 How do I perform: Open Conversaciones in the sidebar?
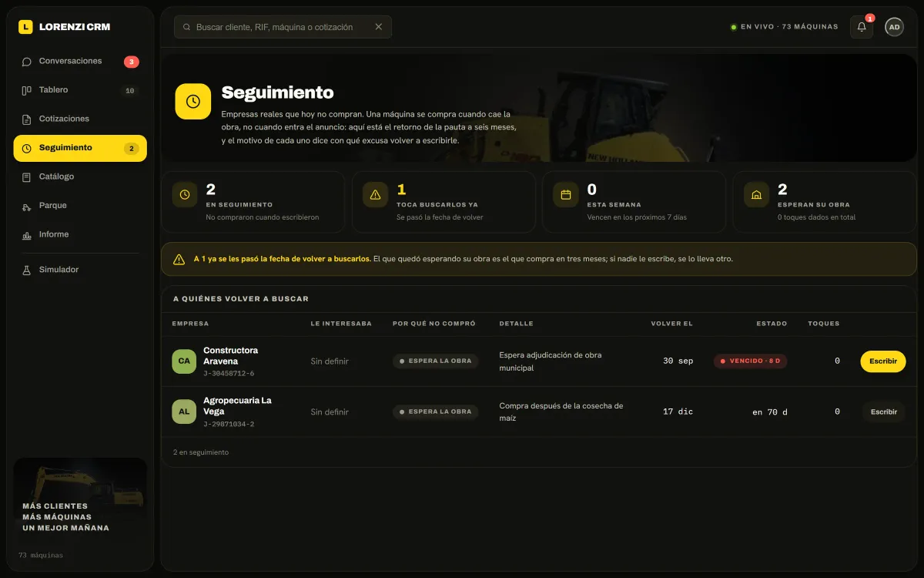[x=80, y=62]
